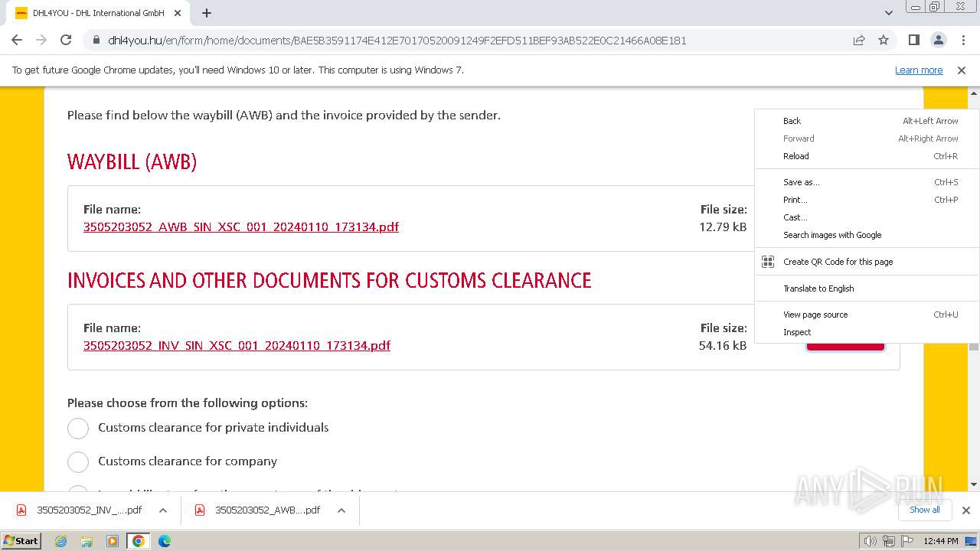The image size is (980, 551).
Task: Open media player from taskbar
Action: point(113,541)
